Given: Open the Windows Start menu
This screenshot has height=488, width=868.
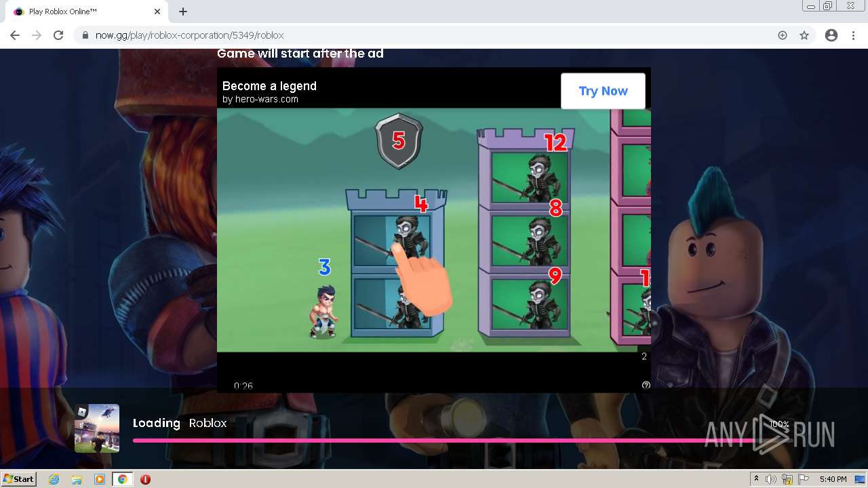Looking at the screenshot, I should coord(19,479).
